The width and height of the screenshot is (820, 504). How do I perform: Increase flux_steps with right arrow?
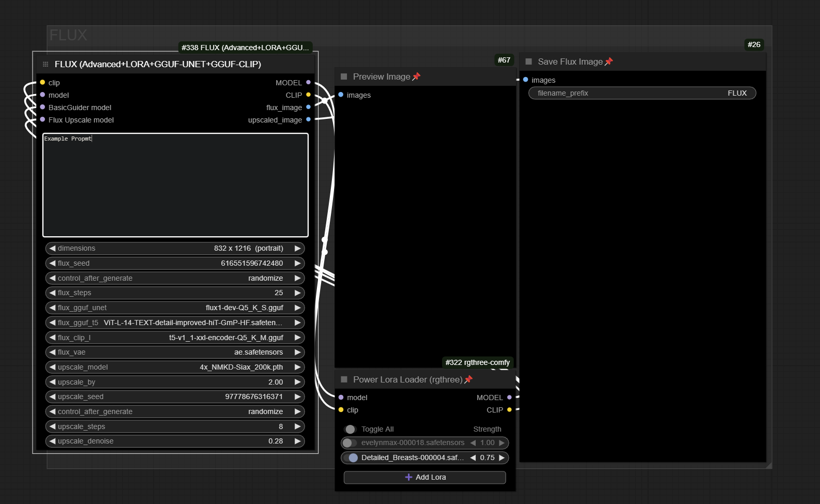click(x=297, y=293)
